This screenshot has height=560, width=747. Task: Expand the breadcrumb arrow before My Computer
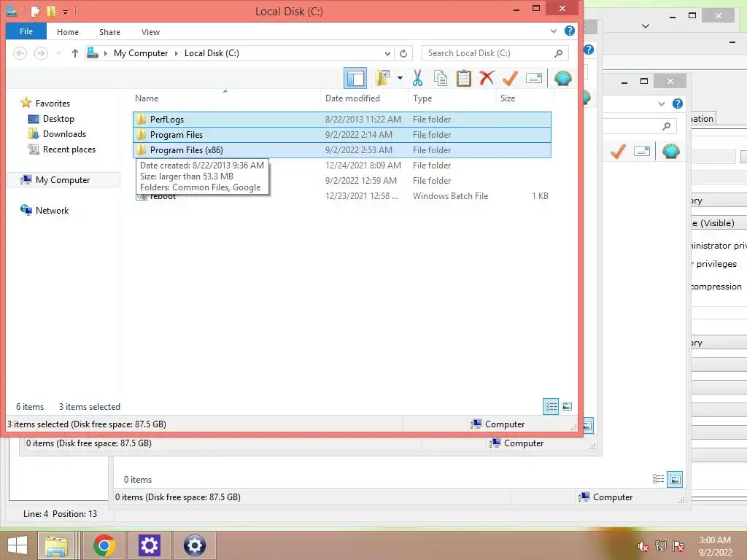[x=106, y=53]
